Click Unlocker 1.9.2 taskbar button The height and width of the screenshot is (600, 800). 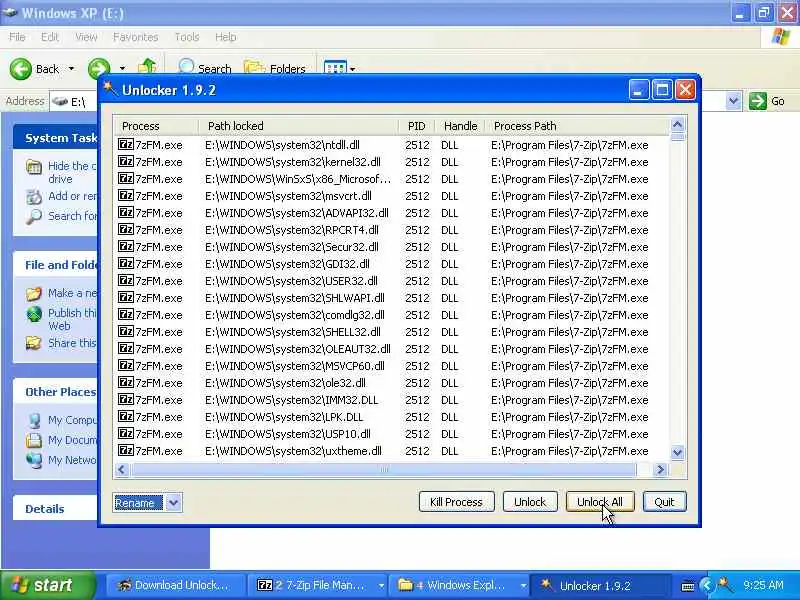pos(600,585)
